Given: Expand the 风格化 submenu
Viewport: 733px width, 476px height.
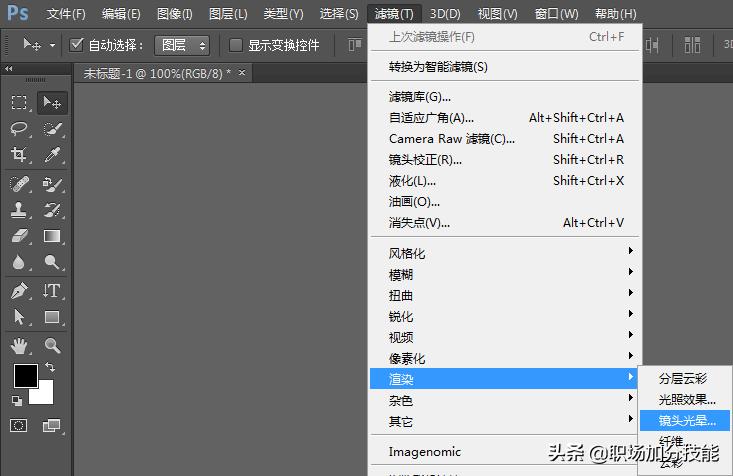Looking at the screenshot, I should point(506,253).
